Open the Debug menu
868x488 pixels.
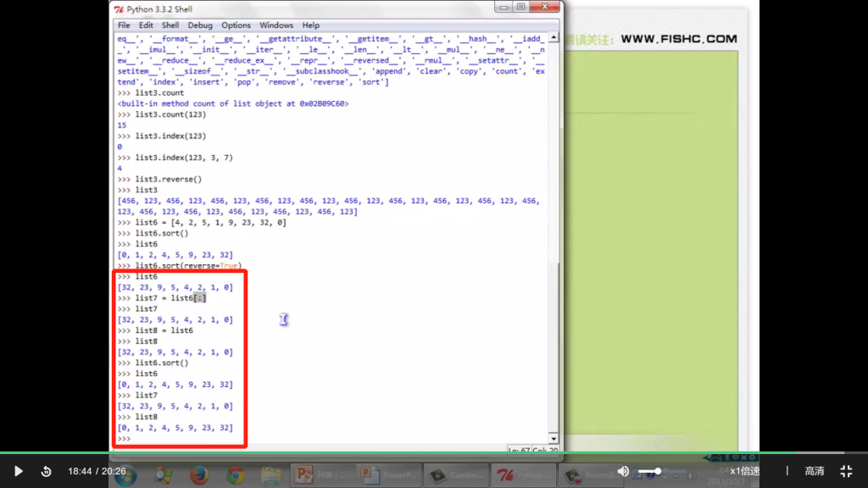pyautogui.click(x=200, y=25)
